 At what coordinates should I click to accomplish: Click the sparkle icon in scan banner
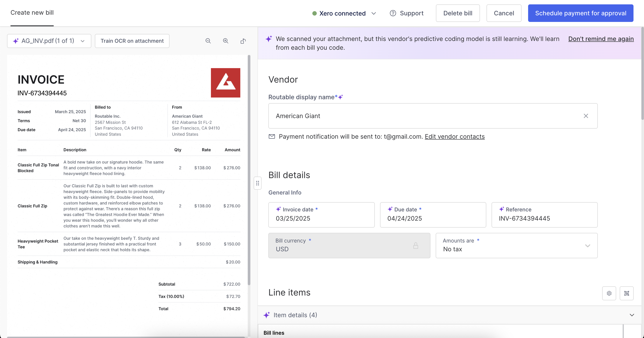pyautogui.click(x=269, y=39)
